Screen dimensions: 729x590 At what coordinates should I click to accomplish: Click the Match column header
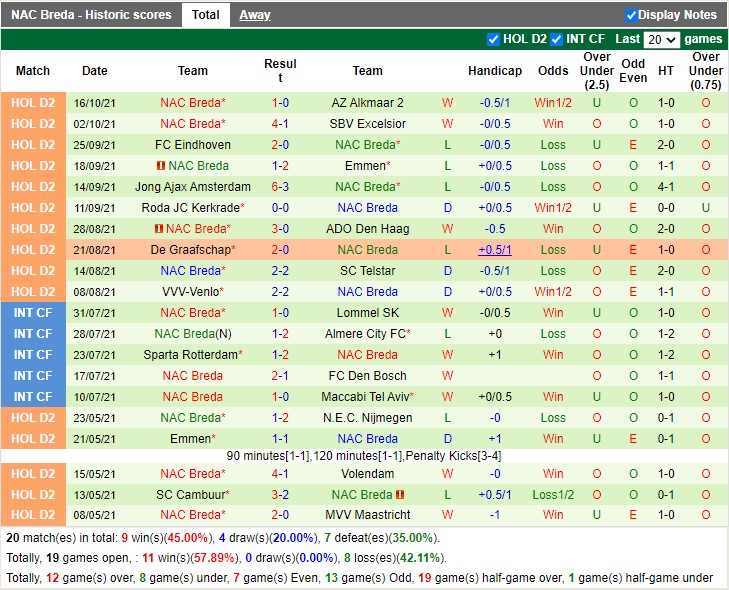pyautogui.click(x=33, y=71)
